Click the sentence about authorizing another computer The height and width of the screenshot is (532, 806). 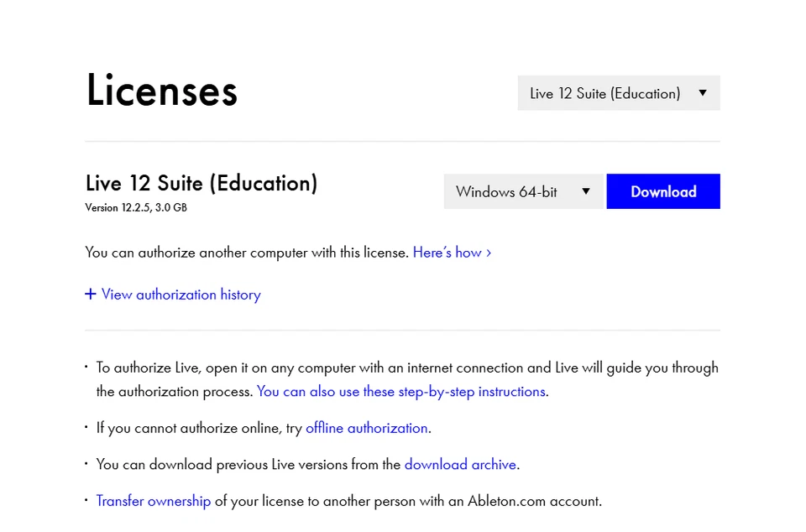[x=246, y=253]
